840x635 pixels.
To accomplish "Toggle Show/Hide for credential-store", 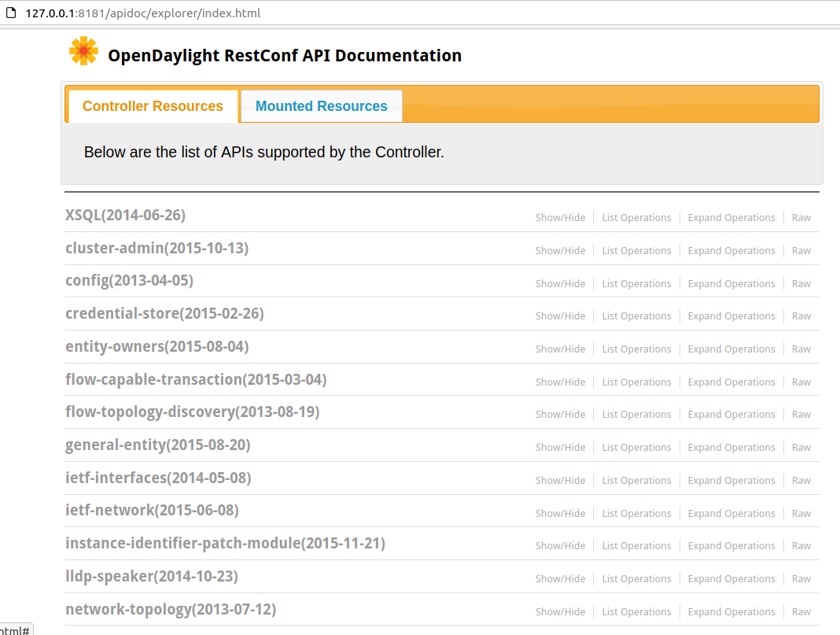I will (560, 316).
